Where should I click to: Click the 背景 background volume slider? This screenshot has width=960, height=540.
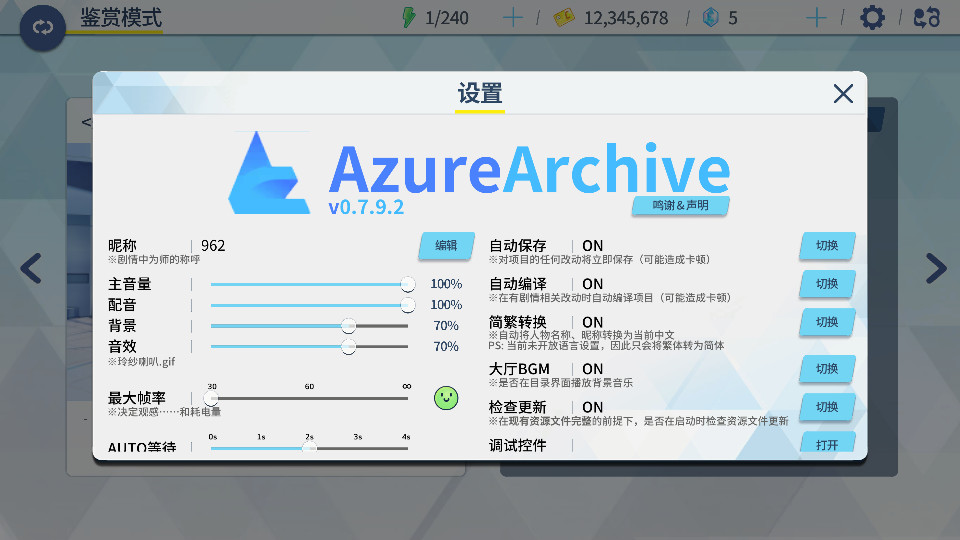click(x=309, y=326)
